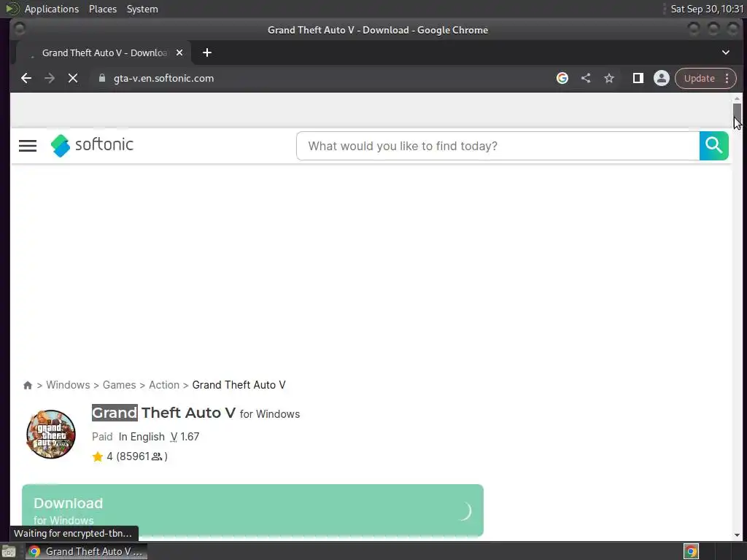747x560 pixels.
Task: Click the Softonic logo
Action: pos(92,145)
